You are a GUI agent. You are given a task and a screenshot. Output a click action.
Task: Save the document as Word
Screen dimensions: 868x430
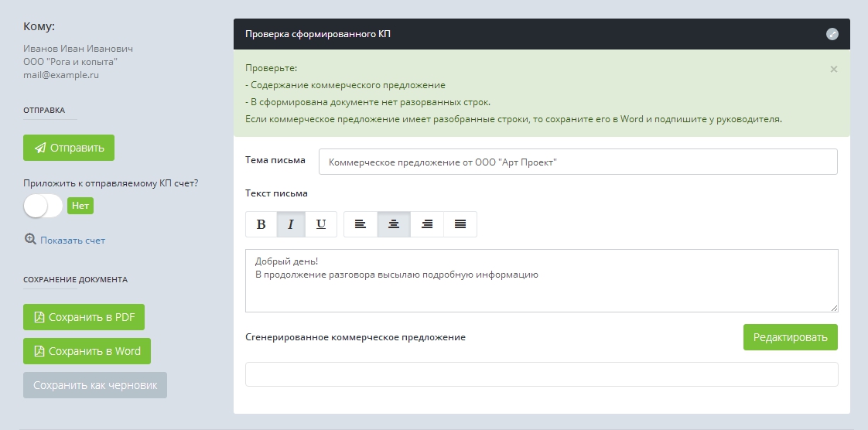[87, 351]
